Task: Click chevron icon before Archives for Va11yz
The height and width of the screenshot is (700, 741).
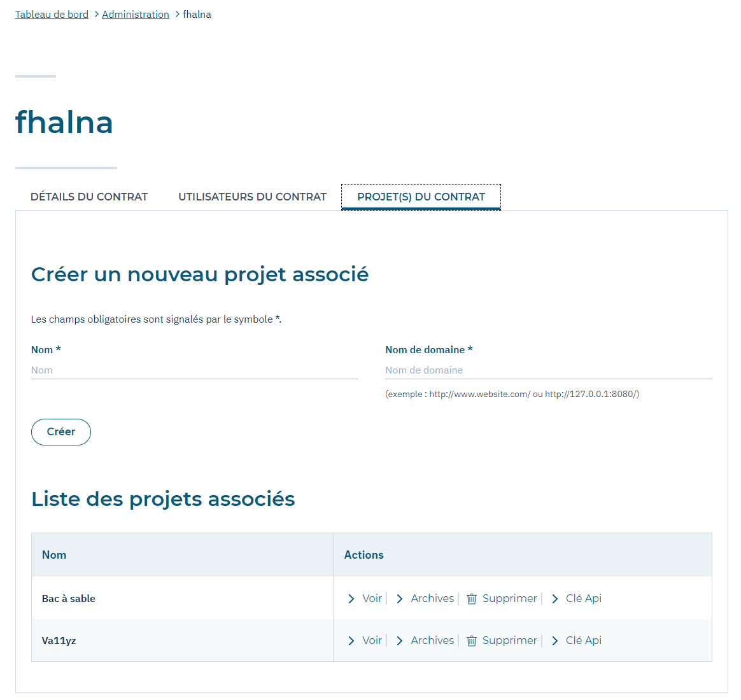Action: pos(400,641)
